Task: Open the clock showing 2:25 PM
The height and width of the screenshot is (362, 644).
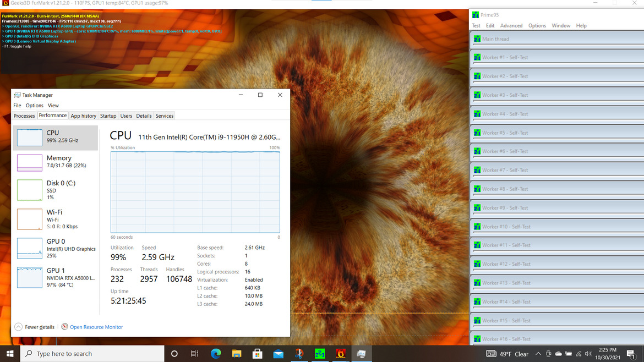Action: [x=608, y=354]
